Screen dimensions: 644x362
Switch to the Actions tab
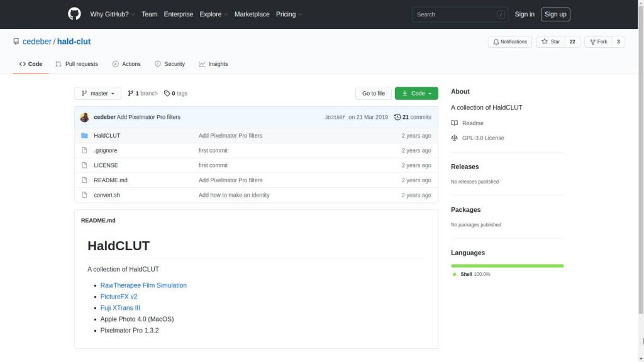click(x=126, y=64)
